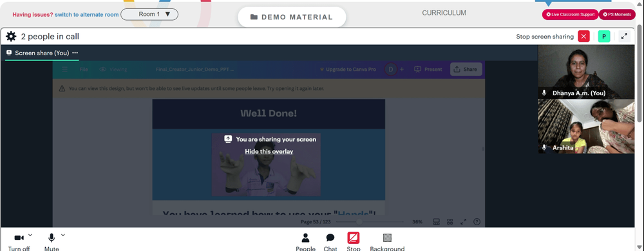644x251 pixels.
Task: Open the green P participant avatar
Action: point(604,37)
